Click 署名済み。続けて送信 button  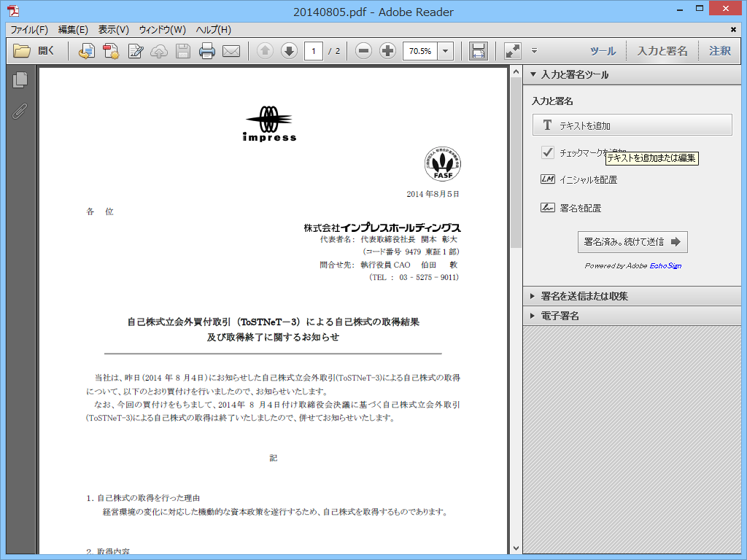coord(632,242)
